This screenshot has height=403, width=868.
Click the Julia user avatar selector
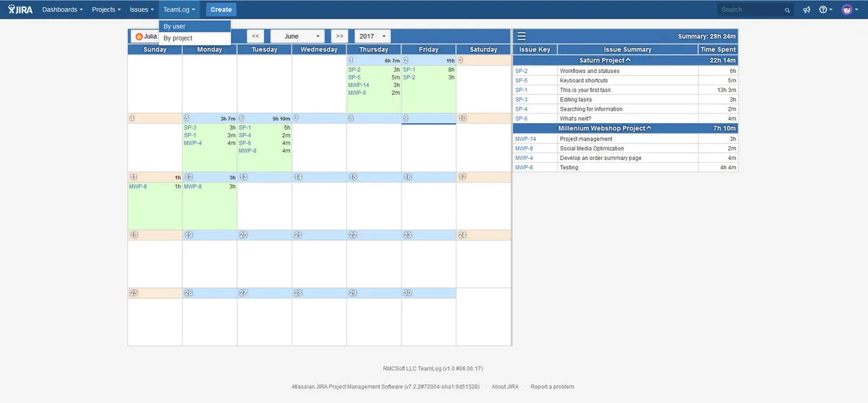(x=145, y=36)
